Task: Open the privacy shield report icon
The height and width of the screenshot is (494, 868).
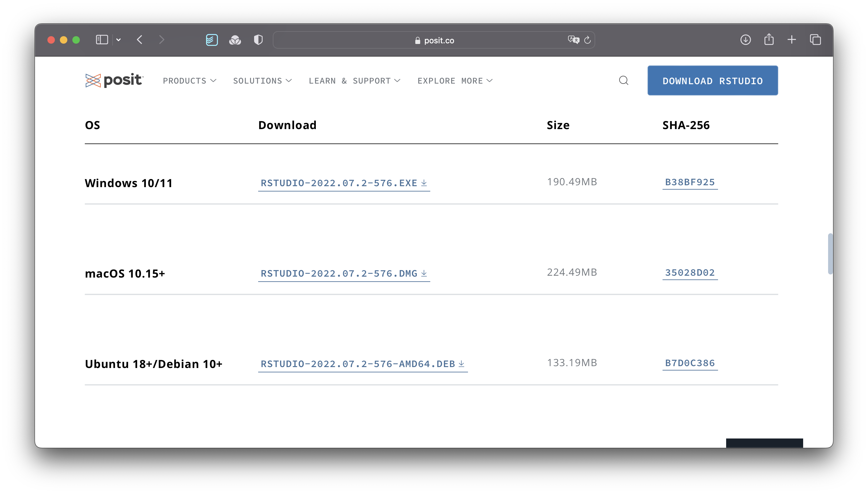Action: [258, 40]
